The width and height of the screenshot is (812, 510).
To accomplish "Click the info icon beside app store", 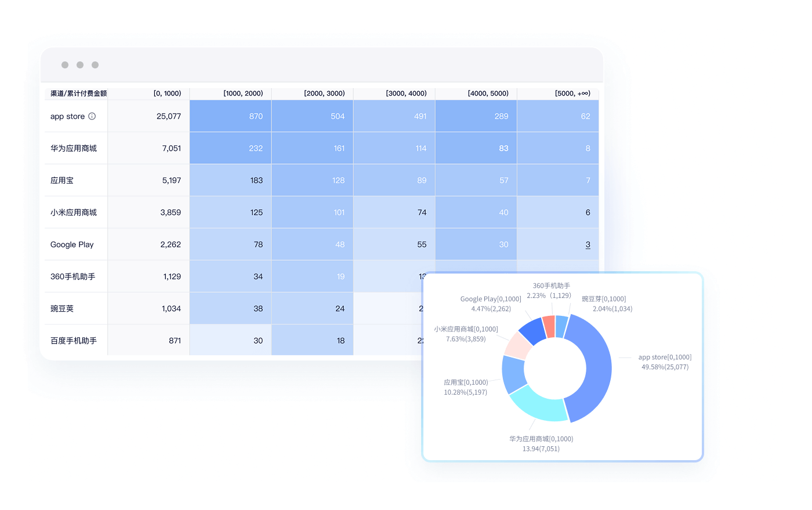I will (92, 116).
